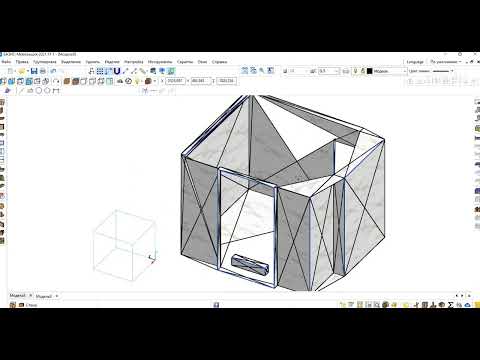
Task: Click the black color swatch
Action: point(369,71)
